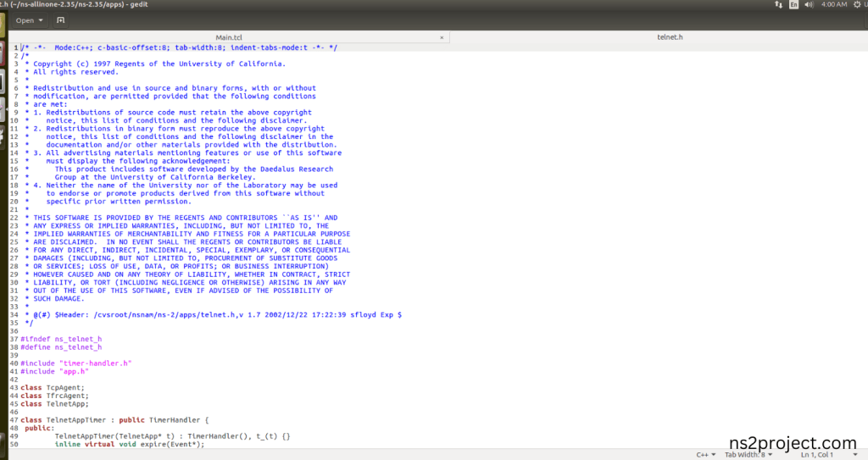Click the 'class TfrcAgent;' line
868x460 pixels.
pyautogui.click(x=55, y=396)
